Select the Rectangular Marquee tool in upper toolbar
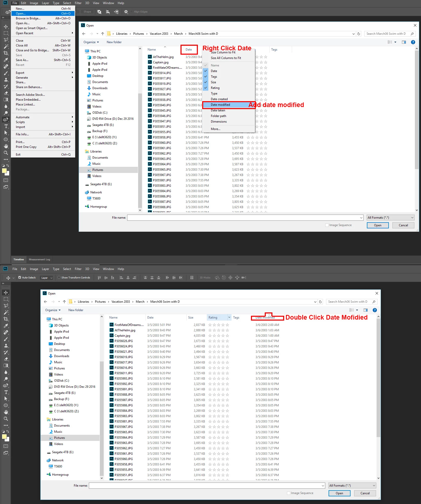Viewport: 421px width, 504px height. click(6, 33)
